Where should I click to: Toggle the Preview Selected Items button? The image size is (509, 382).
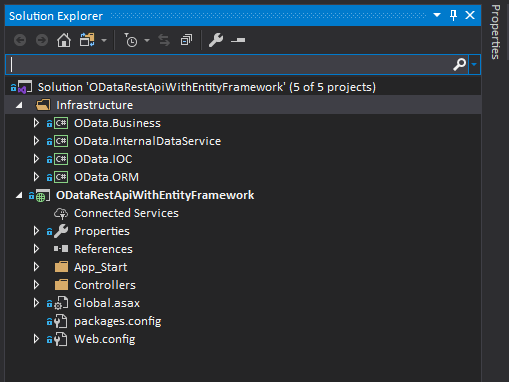238,40
